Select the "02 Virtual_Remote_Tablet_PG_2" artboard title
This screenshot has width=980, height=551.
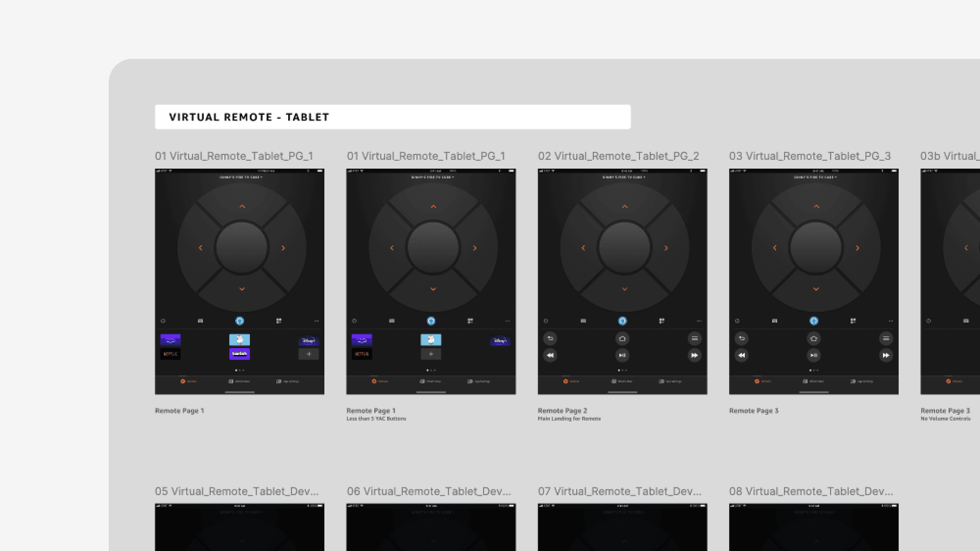(618, 156)
